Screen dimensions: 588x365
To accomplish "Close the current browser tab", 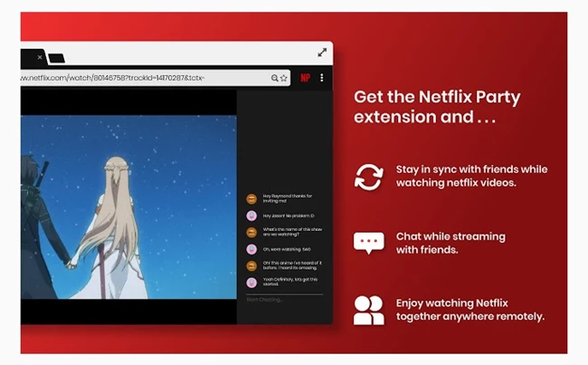I will 40,57.
